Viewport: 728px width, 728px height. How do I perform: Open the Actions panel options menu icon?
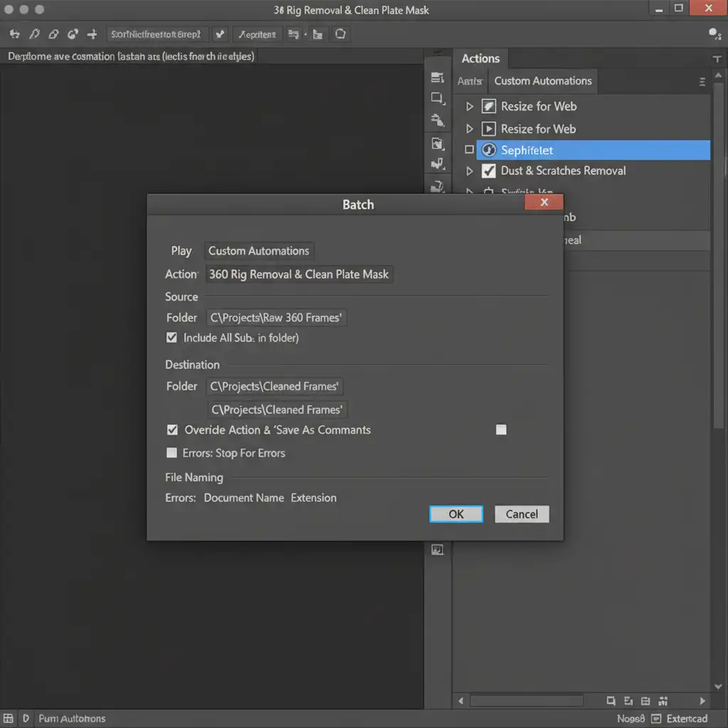[702, 82]
